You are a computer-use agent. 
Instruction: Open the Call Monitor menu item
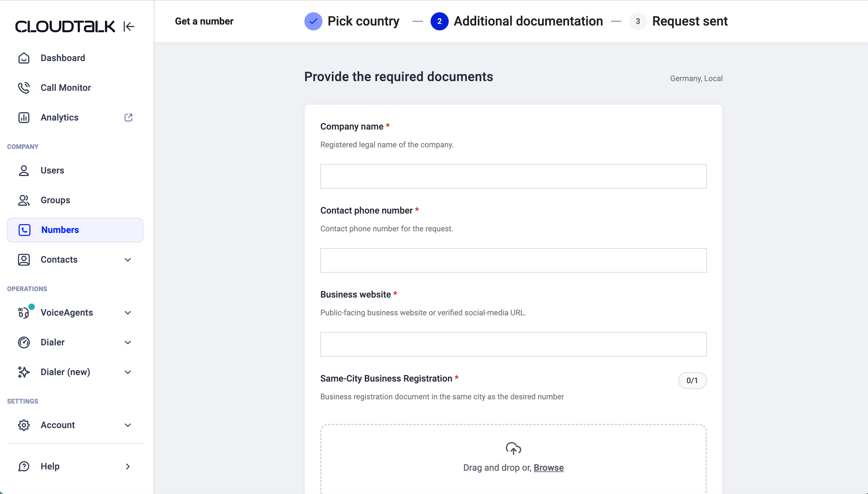point(75,88)
